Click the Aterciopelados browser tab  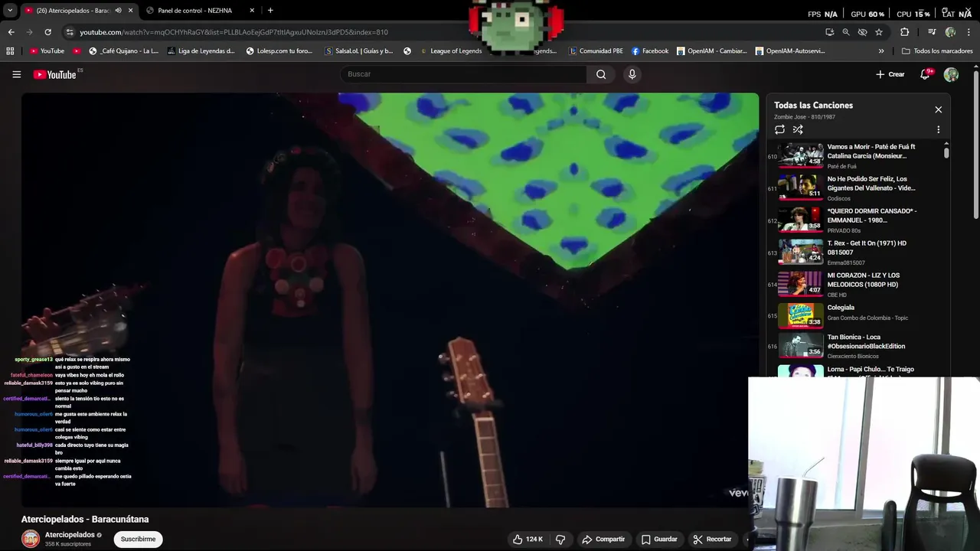79,11
